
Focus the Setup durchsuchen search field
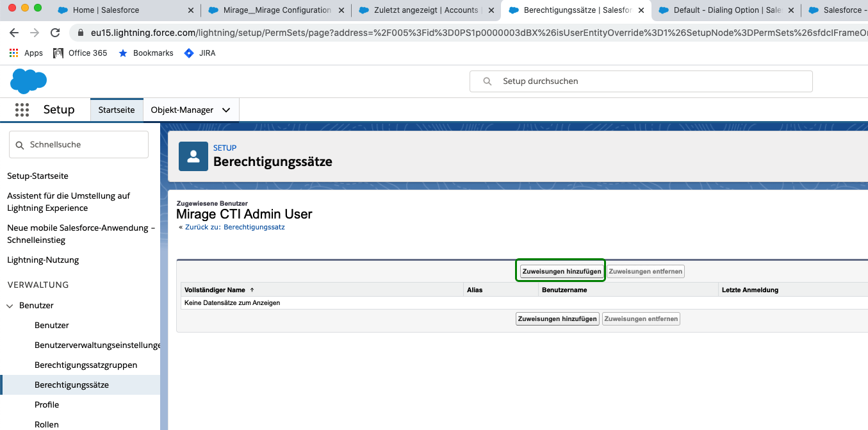pos(641,81)
